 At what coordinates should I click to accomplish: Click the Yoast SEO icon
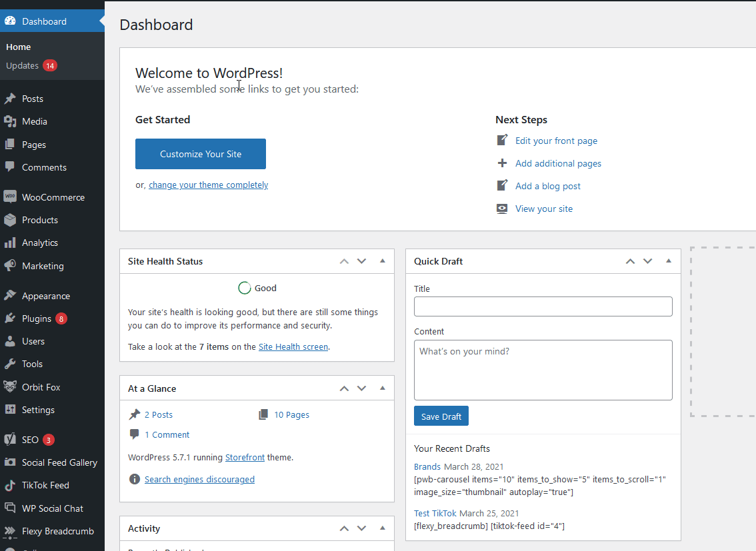point(10,439)
